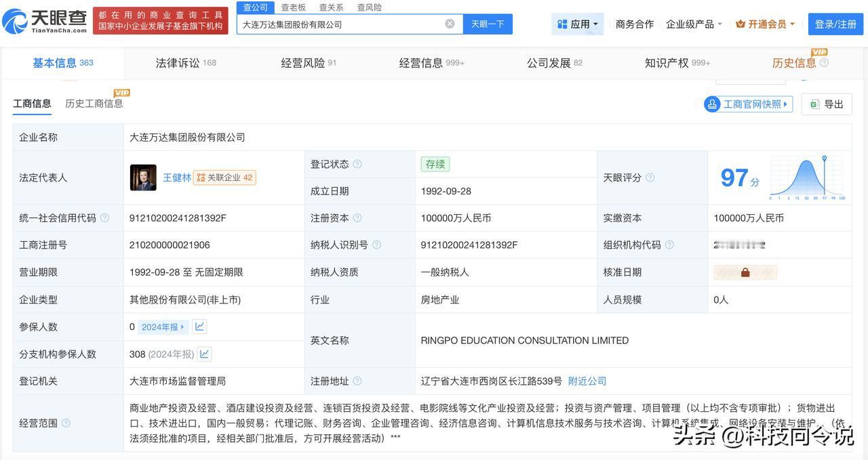Switch to 查风险 search tab
The height and width of the screenshot is (460, 868).
point(370,7)
